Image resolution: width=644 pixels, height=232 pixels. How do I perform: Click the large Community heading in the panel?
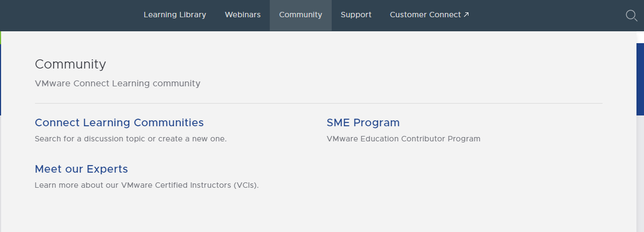coord(70,64)
